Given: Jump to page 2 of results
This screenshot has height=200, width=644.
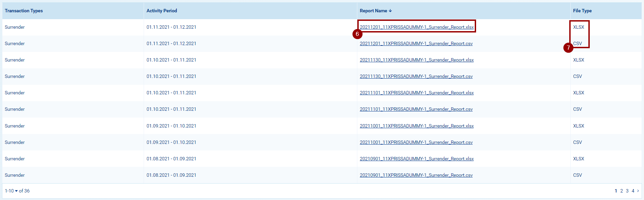Looking at the screenshot, I should click(x=621, y=191).
